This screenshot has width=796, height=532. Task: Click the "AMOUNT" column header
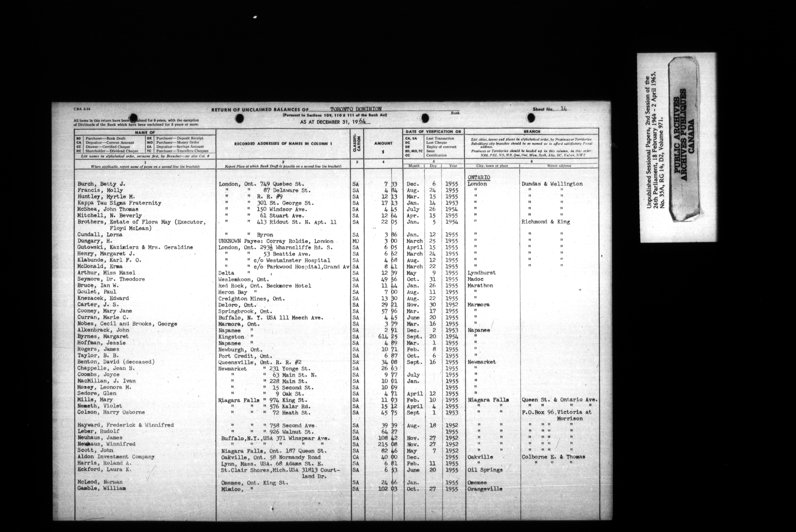point(383,144)
